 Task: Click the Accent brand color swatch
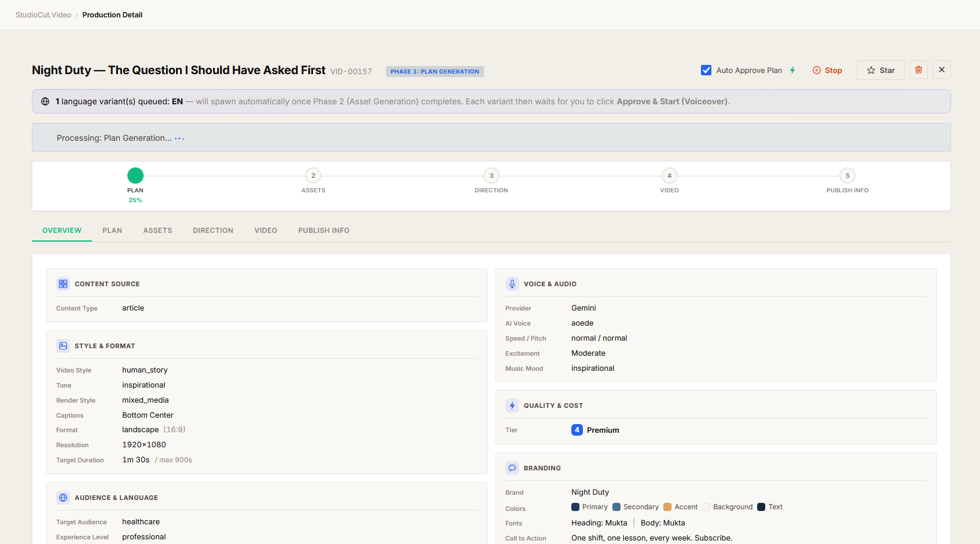[667, 507]
